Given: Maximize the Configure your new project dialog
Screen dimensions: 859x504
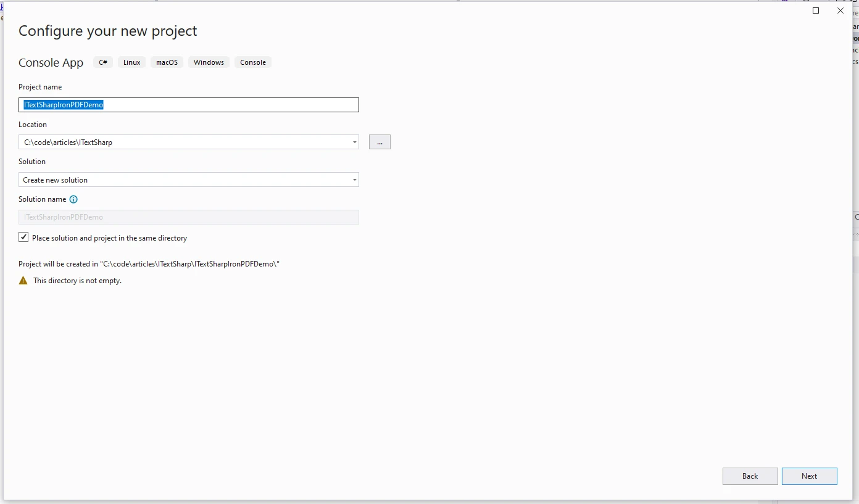Looking at the screenshot, I should tap(816, 10).
